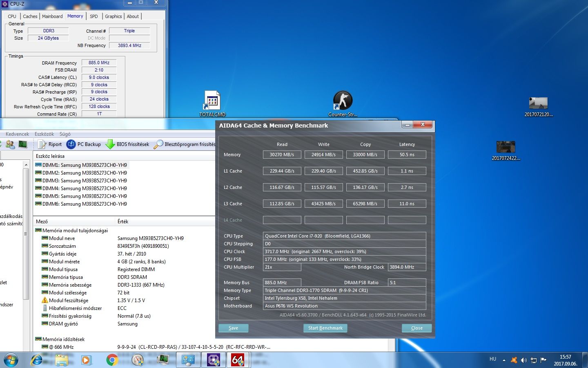Switch to the Mainboard tab in CPU-Z
Image resolution: width=588 pixels, height=368 pixels.
click(52, 16)
